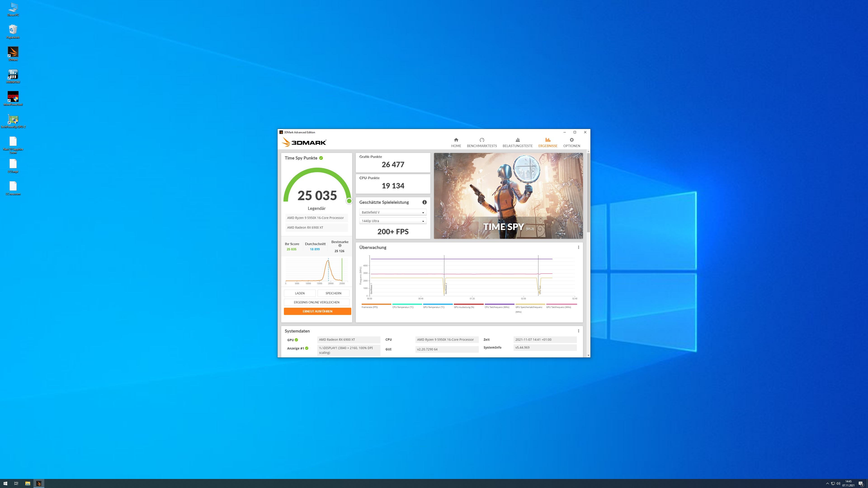Toggle the Framerate (FPS) legend entry
Image resolution: width=868 pixels, height=488 pixels.
(x=369, y=307)
